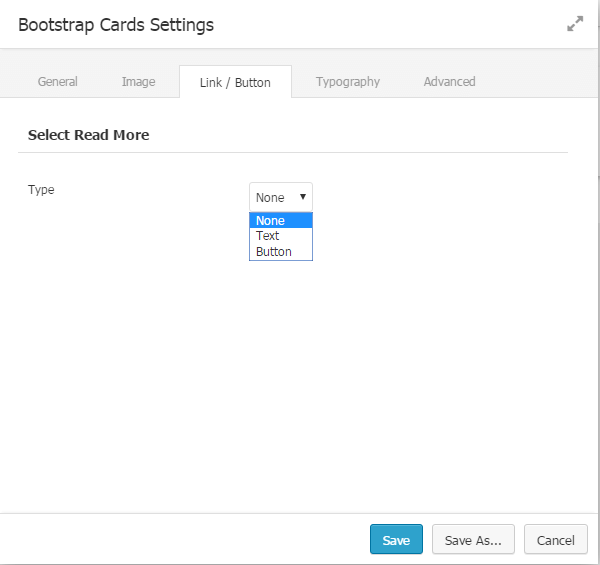
Task: Select the Link / Button tab
Action: point(235,82)
